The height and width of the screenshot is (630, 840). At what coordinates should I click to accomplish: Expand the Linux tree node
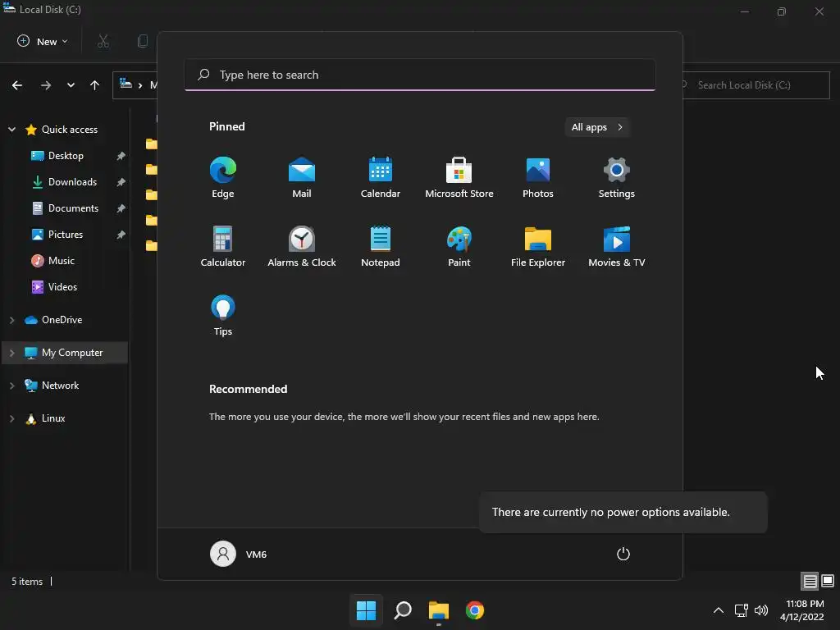point(11,418)
